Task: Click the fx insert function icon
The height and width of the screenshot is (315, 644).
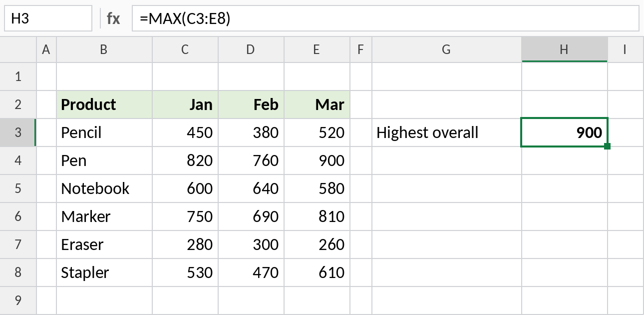Action: (113, 18)
